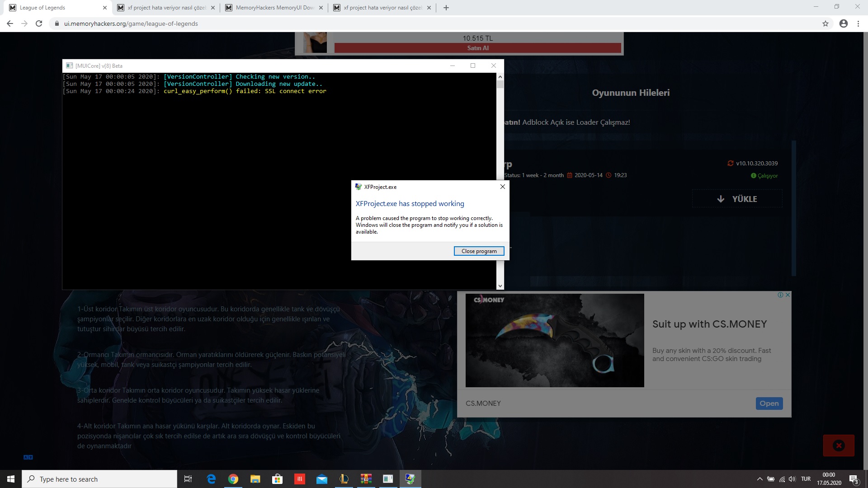
Task: Open Google Chrome from taskbar
Action: pos(233,479)
